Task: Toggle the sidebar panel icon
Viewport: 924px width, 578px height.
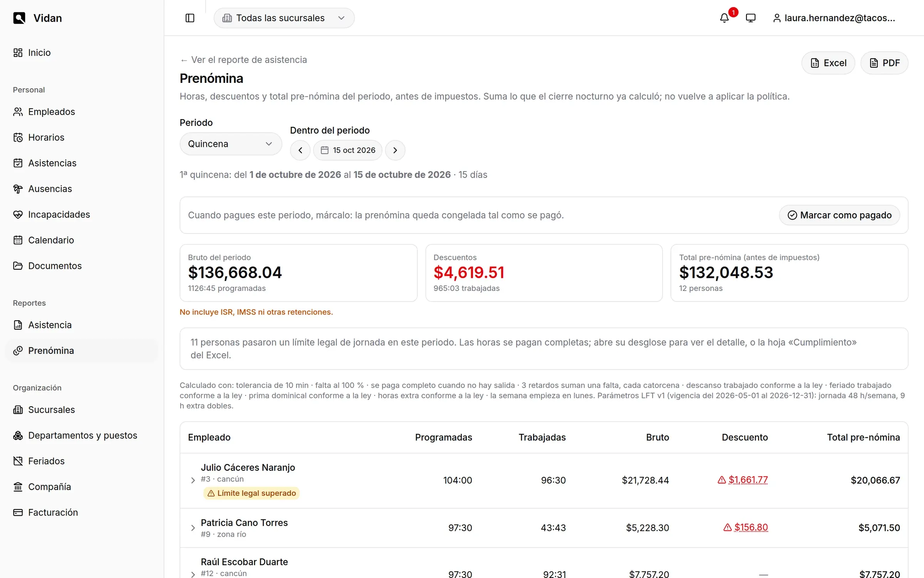Action: point(190,18)
